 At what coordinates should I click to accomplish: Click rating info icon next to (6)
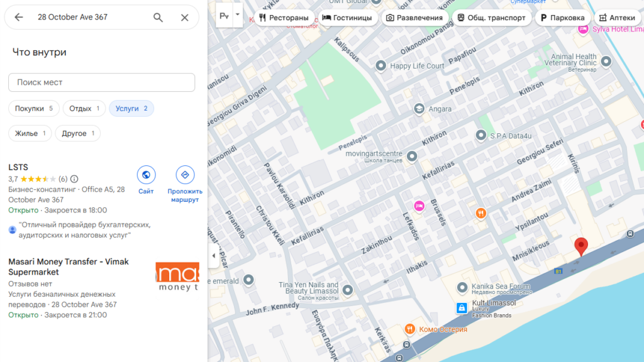coord(74,179)
